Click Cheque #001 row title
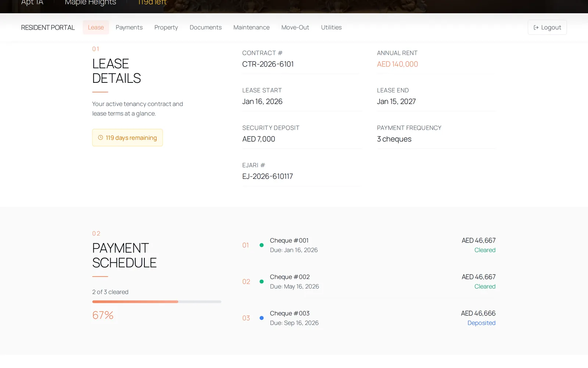The width and height of the screenshot is (588, 368). click(x=289, y=241)
